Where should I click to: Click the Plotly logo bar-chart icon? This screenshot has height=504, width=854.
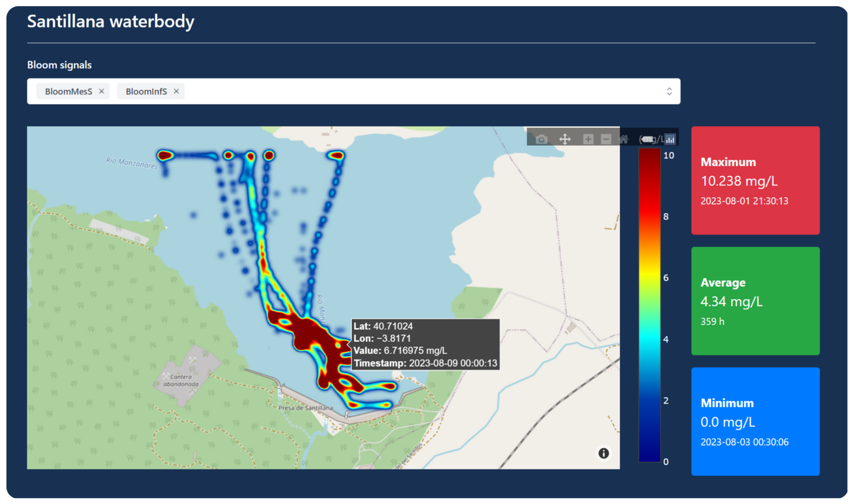coord(670,139)
